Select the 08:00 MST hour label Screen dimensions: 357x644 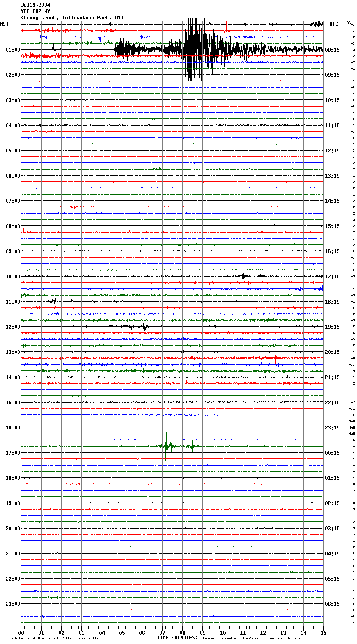13,226
